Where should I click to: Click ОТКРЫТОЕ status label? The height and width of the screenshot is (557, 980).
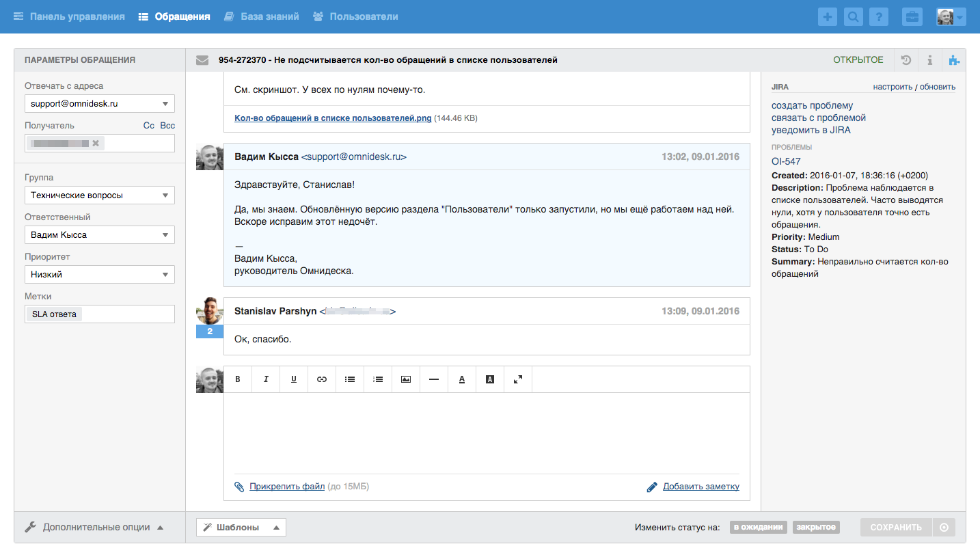tap(858, 60)
